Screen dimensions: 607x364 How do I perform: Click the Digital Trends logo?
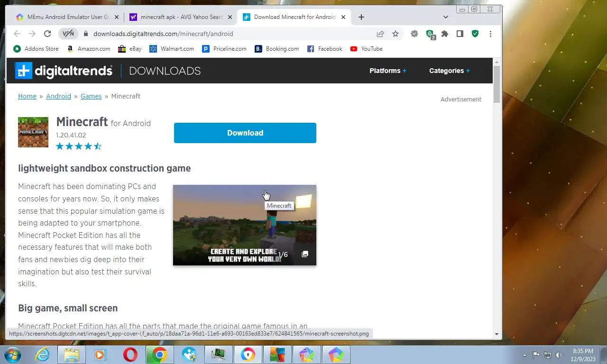pyautogui.click(x=64, y=71)
